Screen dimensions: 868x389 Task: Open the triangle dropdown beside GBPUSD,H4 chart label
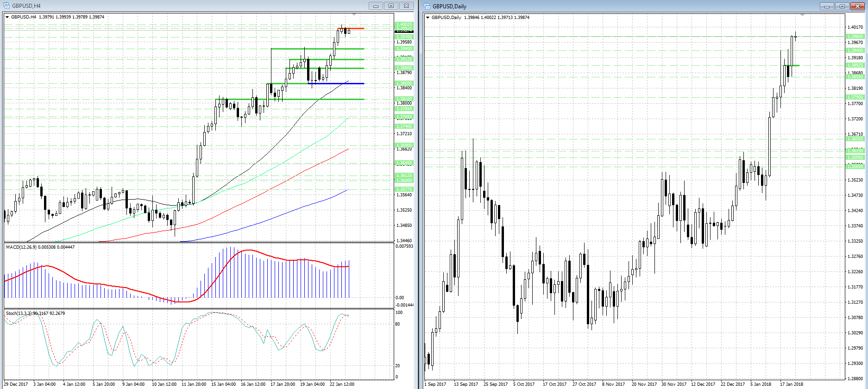[x=7, y=17]
